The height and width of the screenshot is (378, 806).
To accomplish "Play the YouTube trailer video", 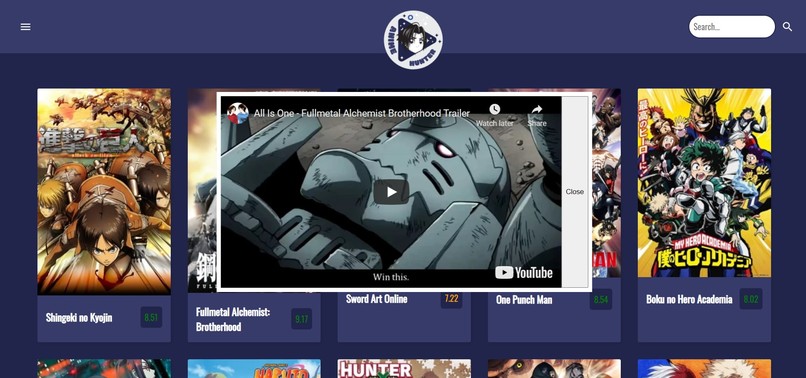I will pyautogui.click(x=391, y=192).
